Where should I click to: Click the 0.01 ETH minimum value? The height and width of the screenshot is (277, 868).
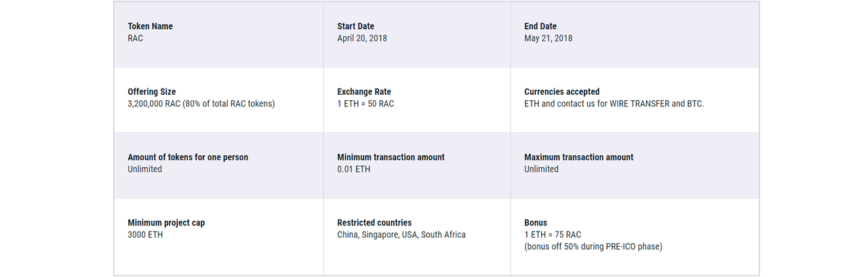pos(354,169)
